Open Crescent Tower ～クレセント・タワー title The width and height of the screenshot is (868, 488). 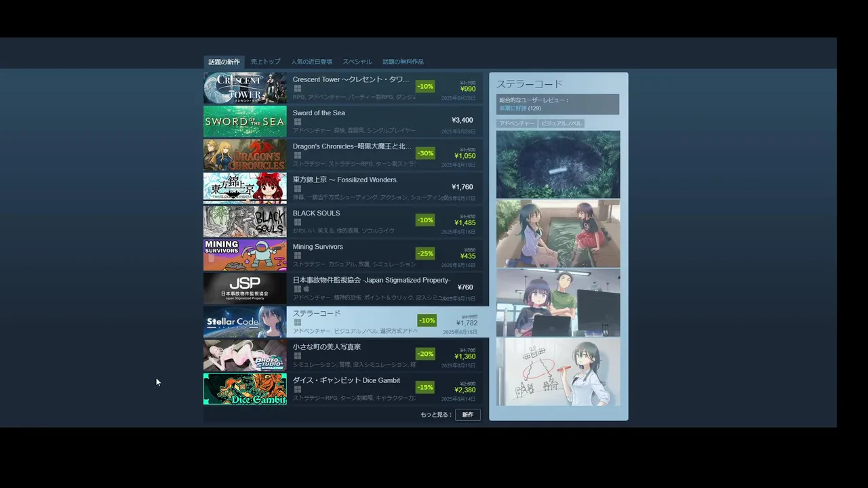[351, 79]
